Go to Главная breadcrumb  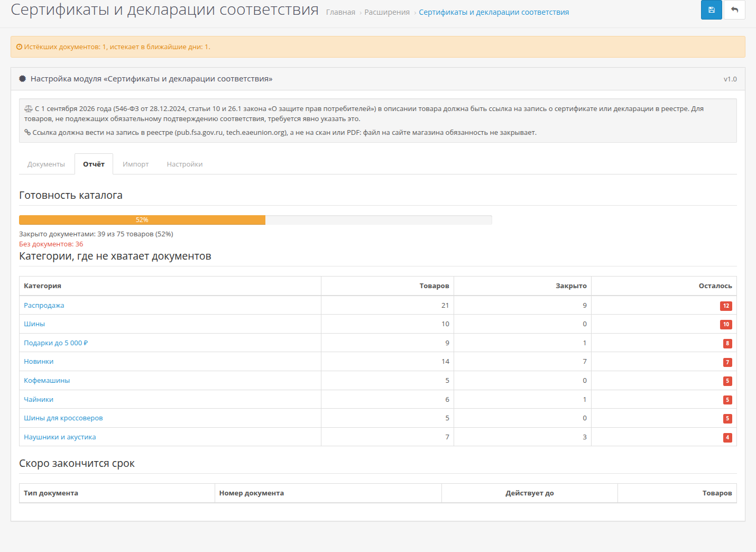[340, 12]
